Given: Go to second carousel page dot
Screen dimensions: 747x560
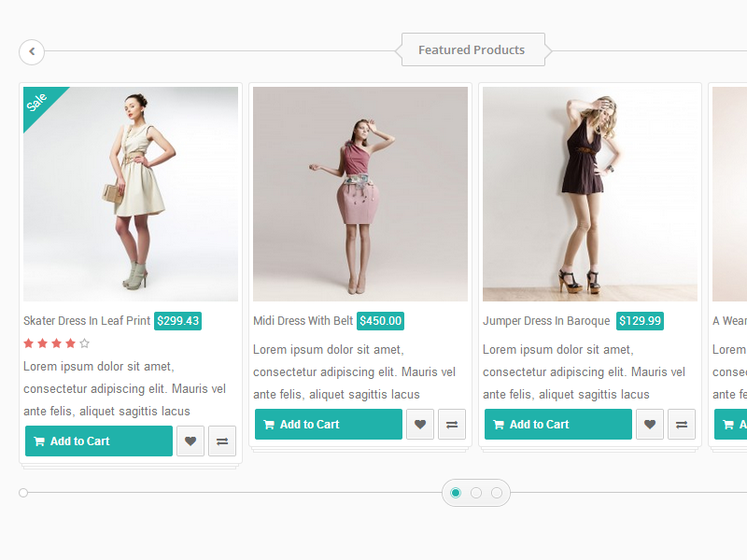Looking at the screenshot, I should click(x=476, y=493).
